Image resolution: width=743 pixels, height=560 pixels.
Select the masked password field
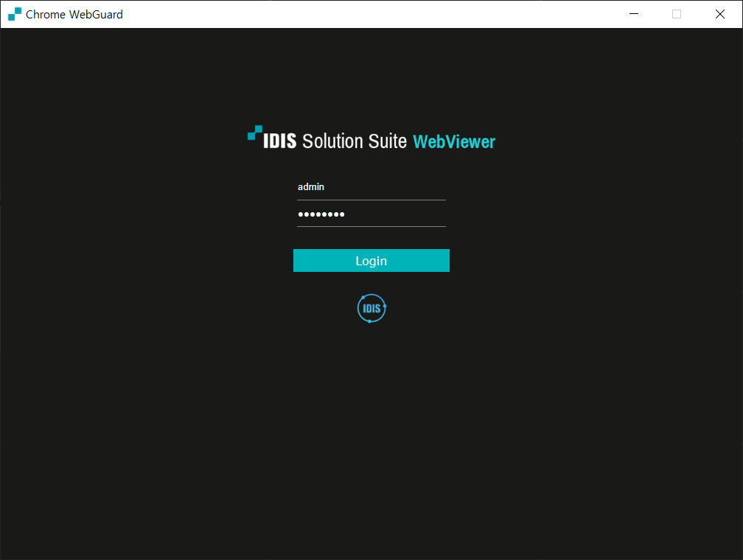point(371,214)
